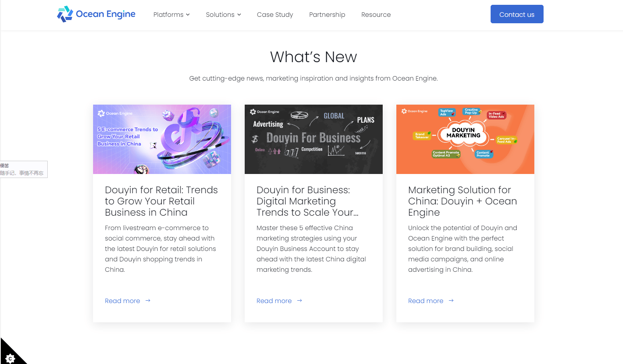Open the Case Study page
This screenshot has height=364, width=623.
pyautogui.click(x=275, y=14)
